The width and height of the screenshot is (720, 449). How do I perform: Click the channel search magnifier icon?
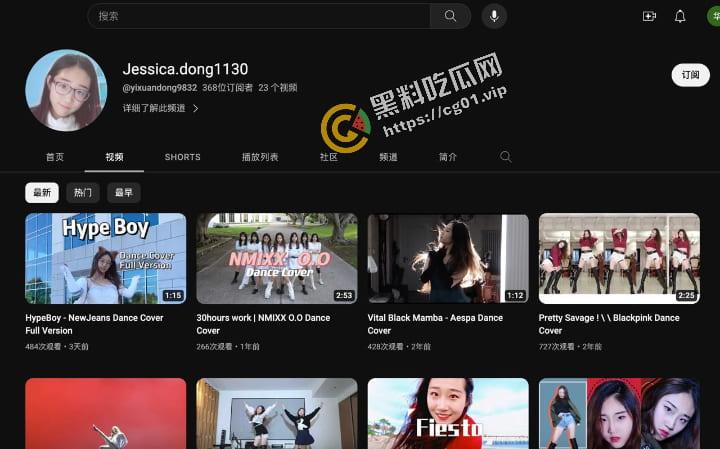505,157
